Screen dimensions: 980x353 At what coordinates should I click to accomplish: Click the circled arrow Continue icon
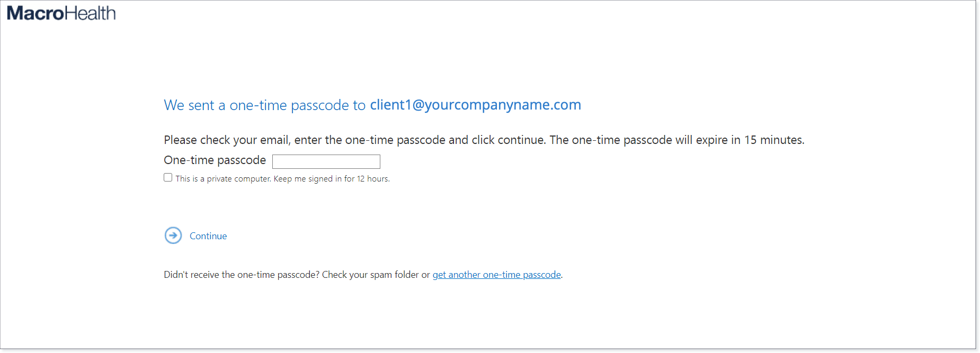point(173,236)
